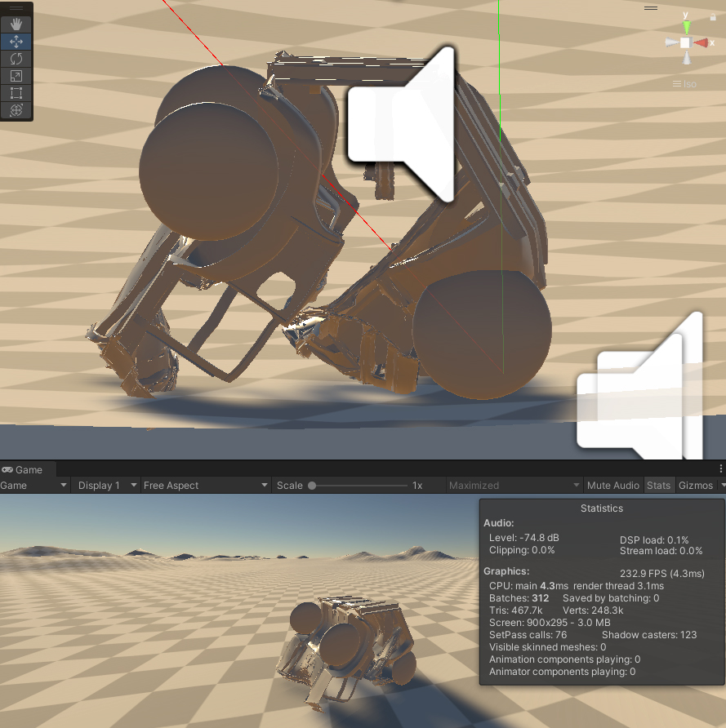Screen dimensions: 726x728
Task: Click the Game tab
Action: pyautogui.click(x=29, y=470)
